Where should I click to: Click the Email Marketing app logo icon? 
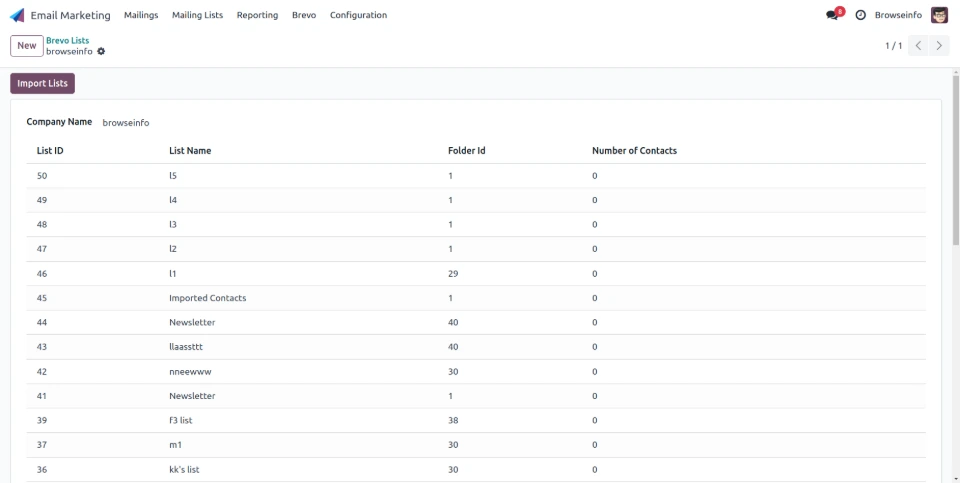pos(17,15)
